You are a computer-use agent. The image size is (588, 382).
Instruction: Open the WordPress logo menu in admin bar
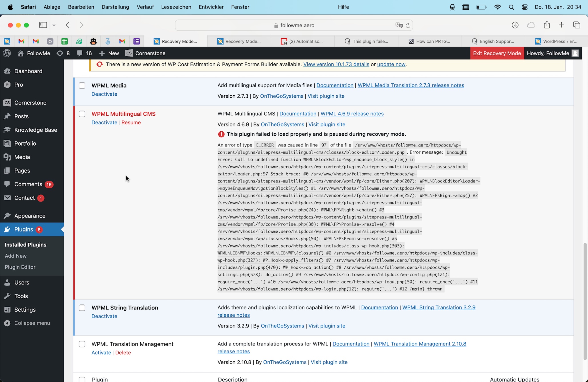coord(7,53)
